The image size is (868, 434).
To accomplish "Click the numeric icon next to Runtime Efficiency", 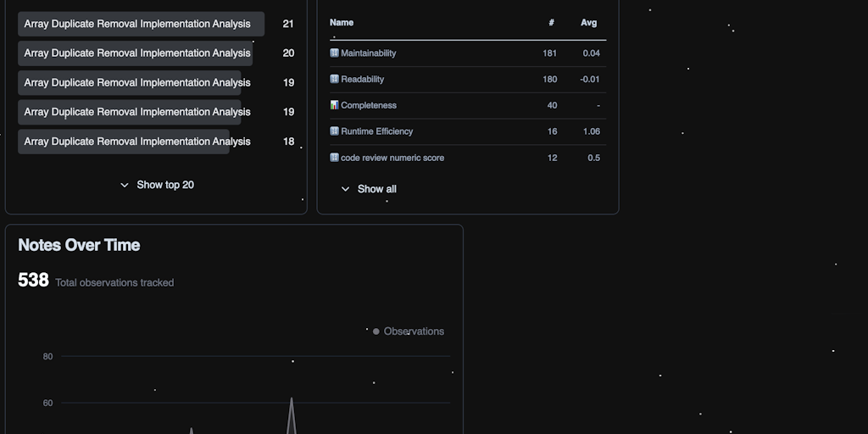I will 334,131.
